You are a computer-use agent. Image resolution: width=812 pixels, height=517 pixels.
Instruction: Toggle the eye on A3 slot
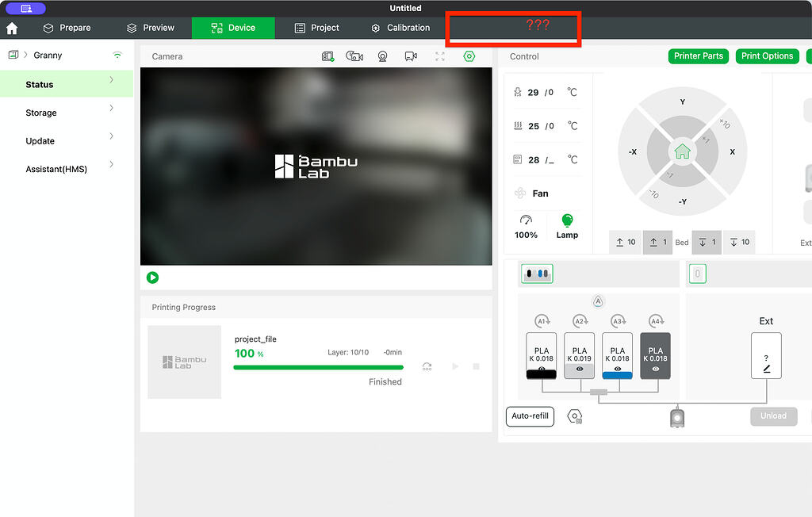pyautogui.click(x=617, y=370)
